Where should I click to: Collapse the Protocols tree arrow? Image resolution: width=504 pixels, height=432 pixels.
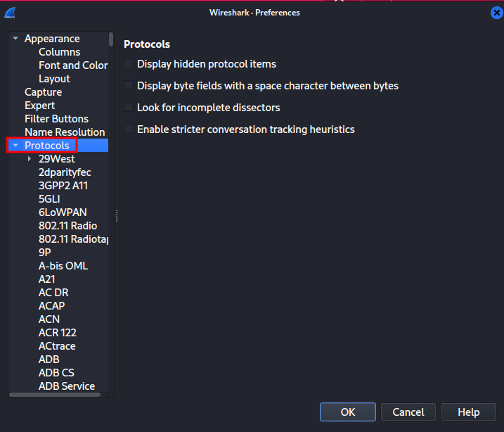point(15,146)
